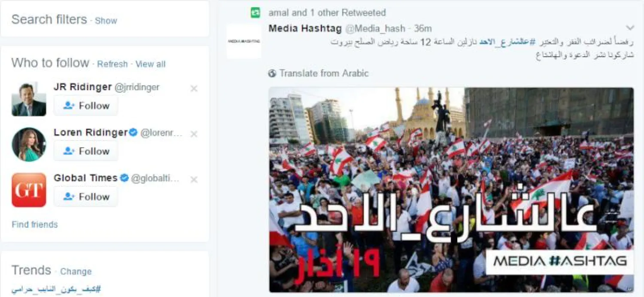This screenshot has height=297, width=644.
Task: Open the protest crowd tweet image
Action: tap(451, 190)
